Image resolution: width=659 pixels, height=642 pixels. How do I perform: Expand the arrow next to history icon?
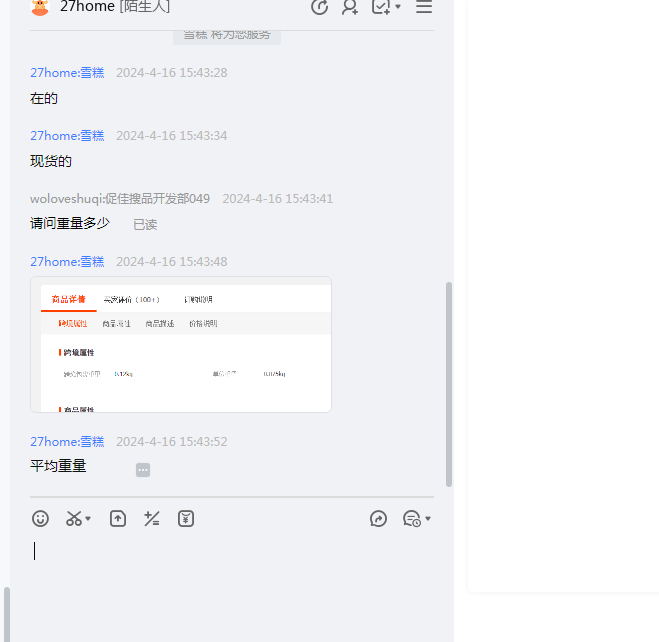428,518
